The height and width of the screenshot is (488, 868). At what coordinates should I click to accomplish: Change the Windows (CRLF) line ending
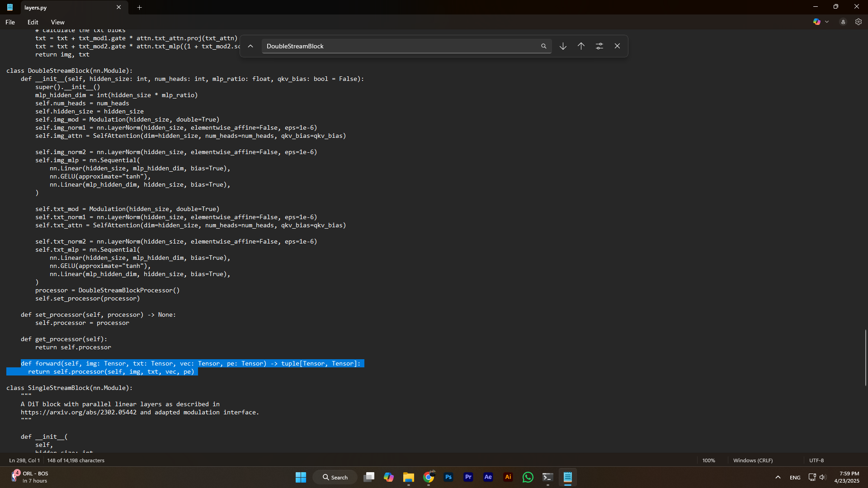(x=753, y=460)
